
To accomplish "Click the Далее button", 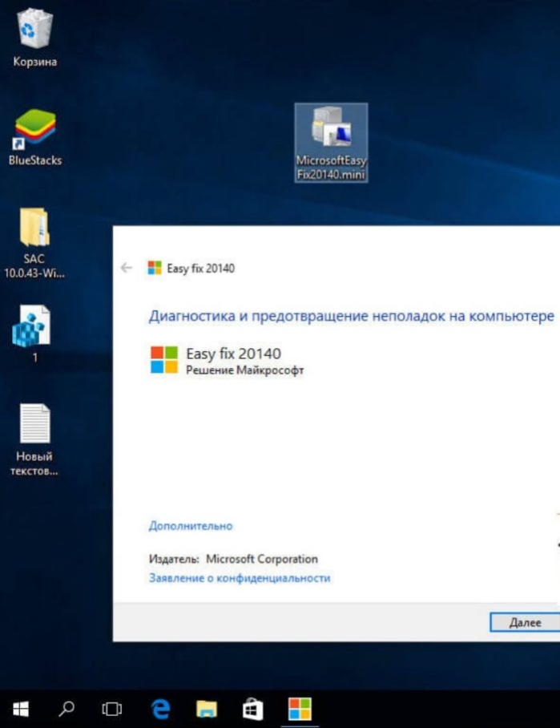I will [525, 622].
